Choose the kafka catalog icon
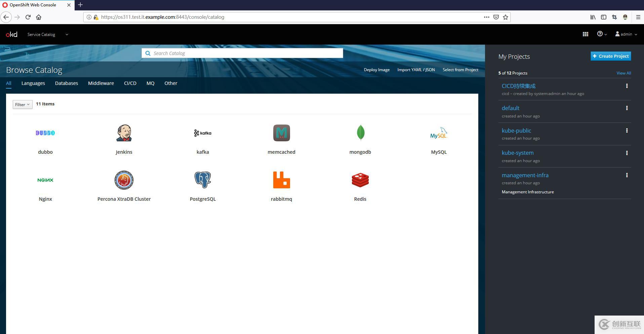 coord(203,133)
